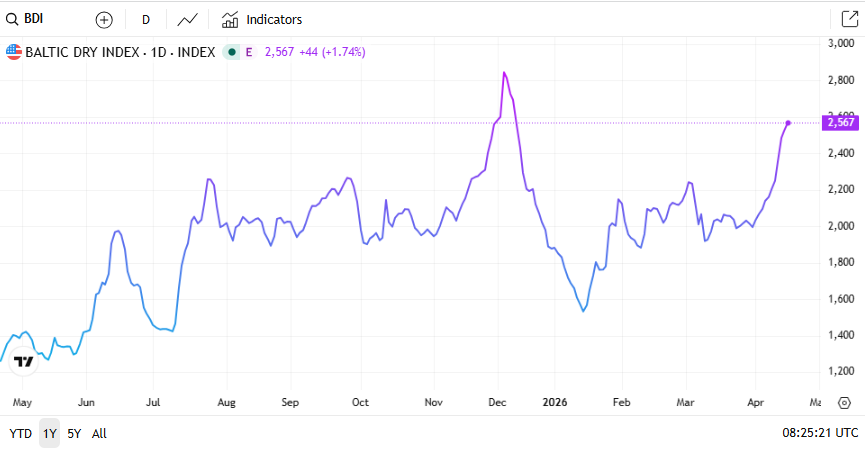Click the green market status dot
The image size is (865, 449).
232,52
